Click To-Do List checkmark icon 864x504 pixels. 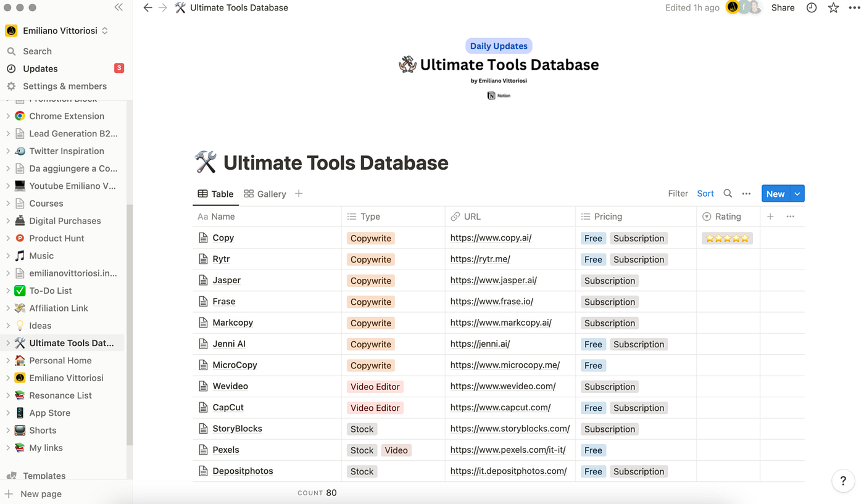pyautogui.click(x=20, y=291)
